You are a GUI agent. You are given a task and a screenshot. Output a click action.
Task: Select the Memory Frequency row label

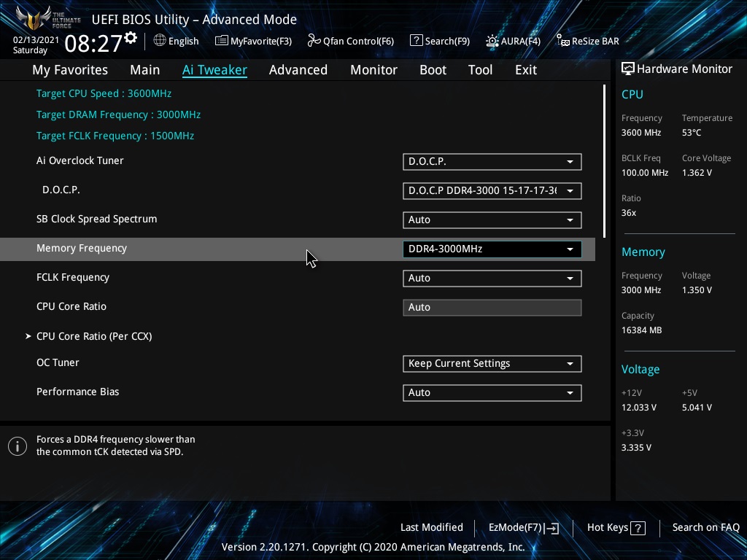pos(82,249)
